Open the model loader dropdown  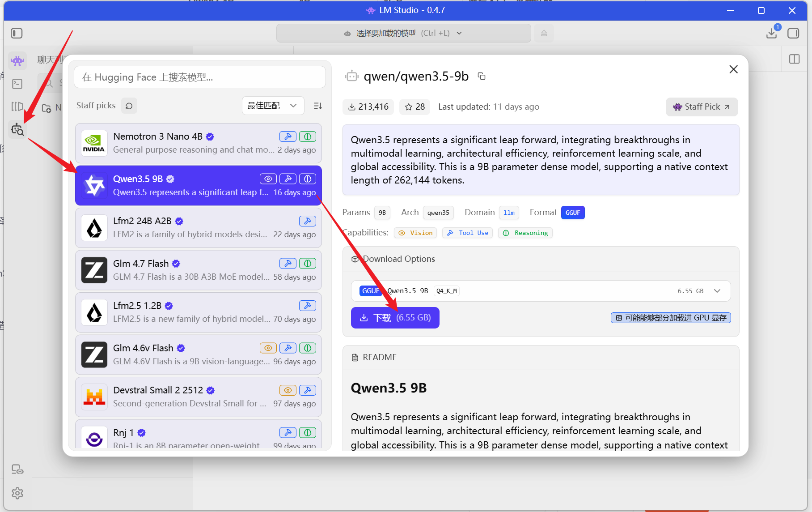pos(403,33)
